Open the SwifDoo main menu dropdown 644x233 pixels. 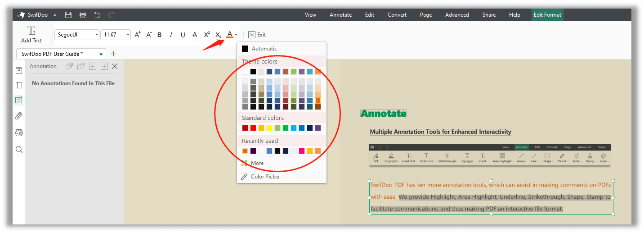(x=55, y=15)
